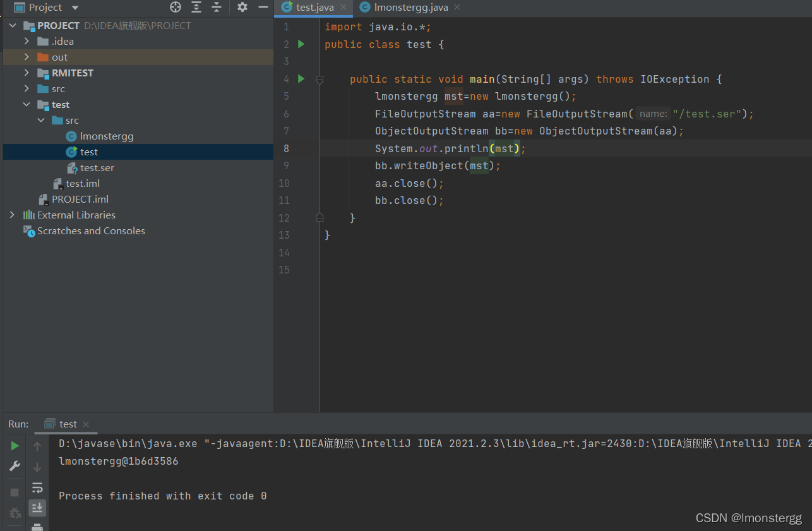Toggle scroll to end in console

[x=37, y=508]
